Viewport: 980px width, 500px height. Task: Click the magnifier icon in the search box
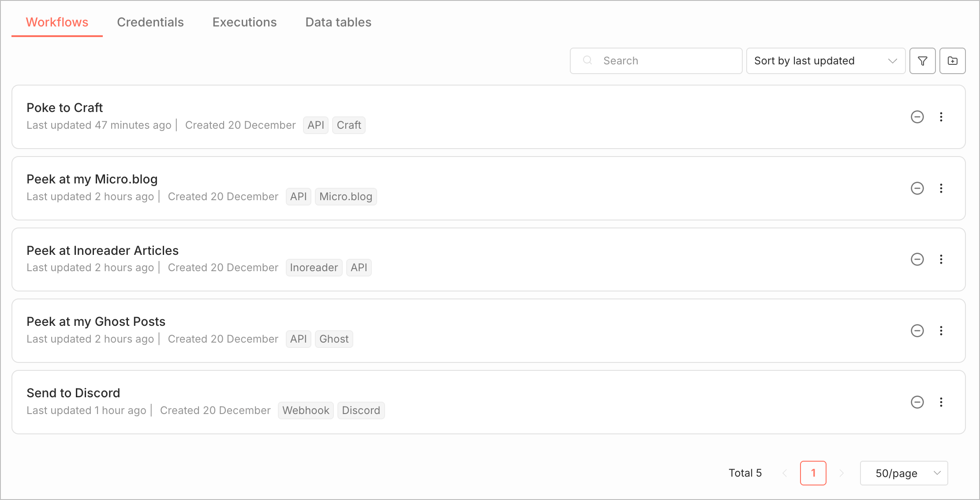click(x=587, y=60)
